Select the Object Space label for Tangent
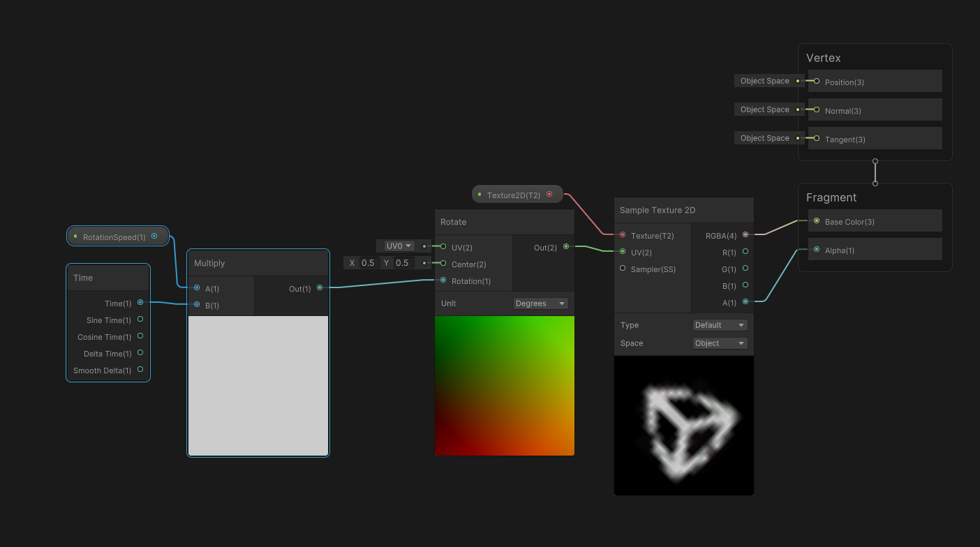The image size is (980, 547). 765,138
